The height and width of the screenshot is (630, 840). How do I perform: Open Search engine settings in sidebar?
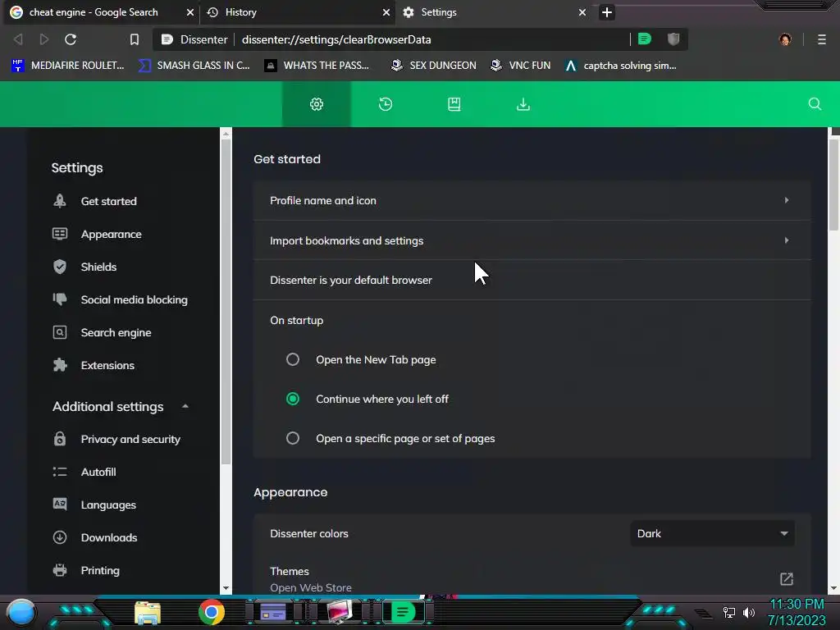pos(116,332)
